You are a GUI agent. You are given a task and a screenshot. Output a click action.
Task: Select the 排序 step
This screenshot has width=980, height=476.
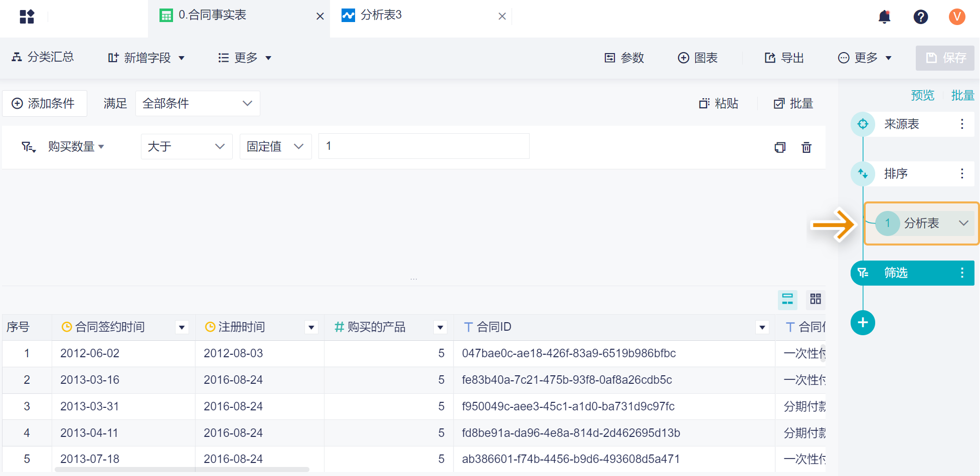(912, 173)
